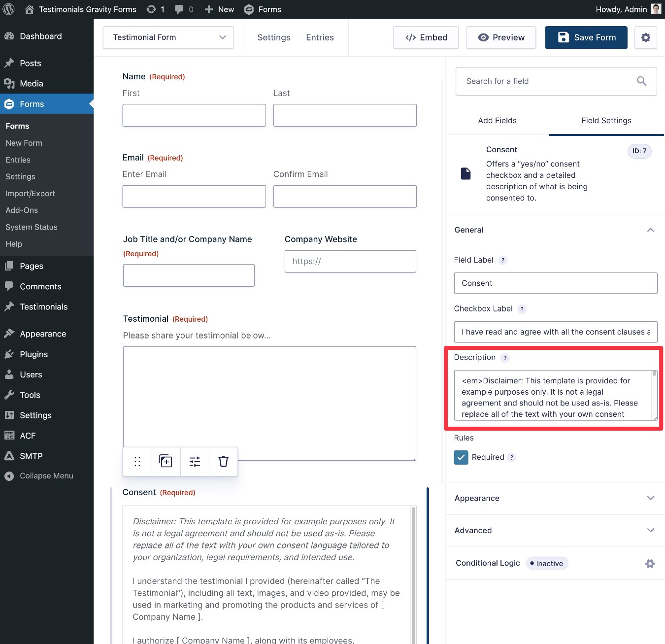Expand the Appearance section
The height and width of the screenshot is (644, 665).
651,498
